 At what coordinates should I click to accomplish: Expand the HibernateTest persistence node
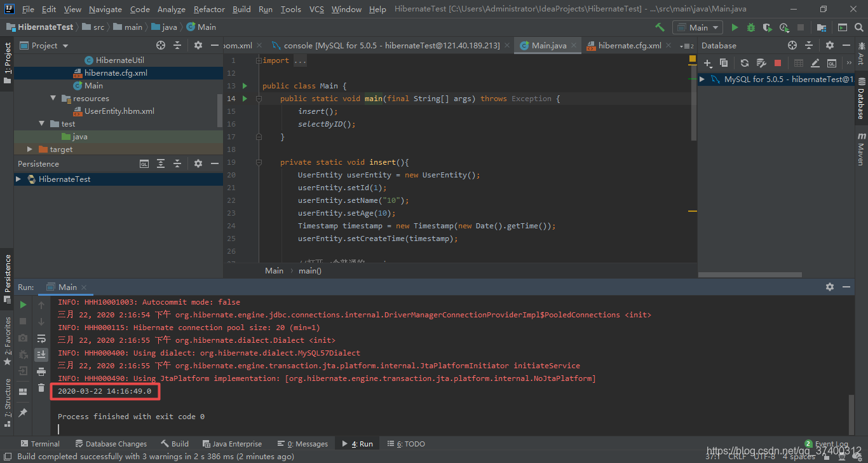pos(18,179)
